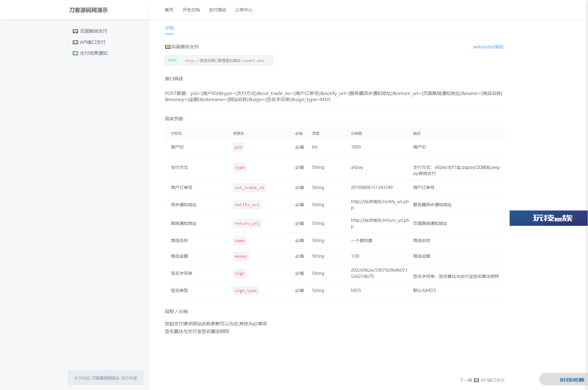Click the 说明 / 示例 heading
This screenshot has width=588, height=390.
coord(176,312)
